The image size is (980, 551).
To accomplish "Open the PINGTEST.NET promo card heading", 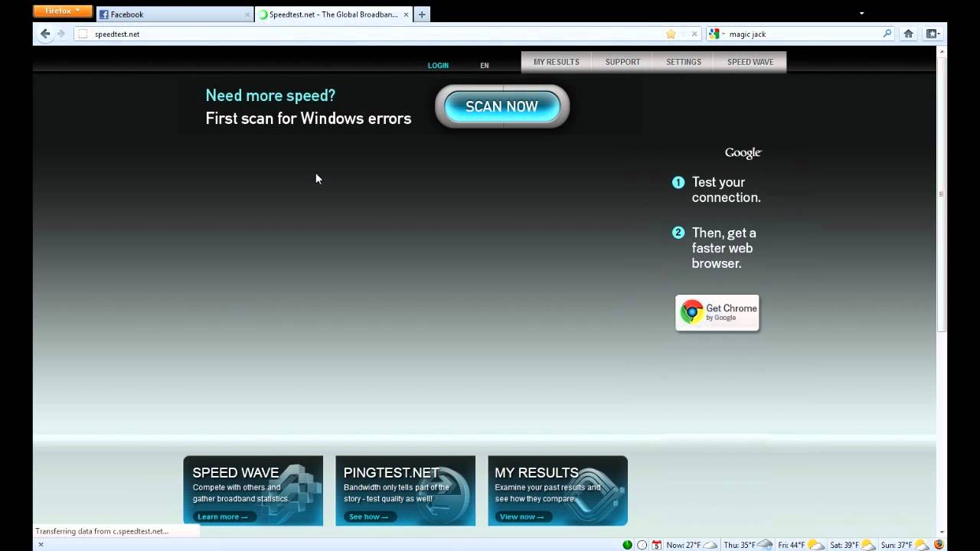I will click(391, 473).
